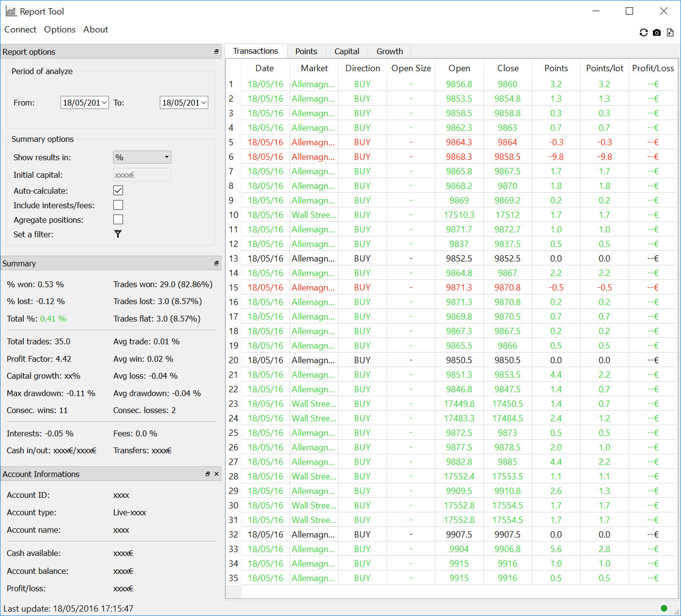
Task: Select transaction row 6 with -9.8 points
Action: (x=459, y=157)
